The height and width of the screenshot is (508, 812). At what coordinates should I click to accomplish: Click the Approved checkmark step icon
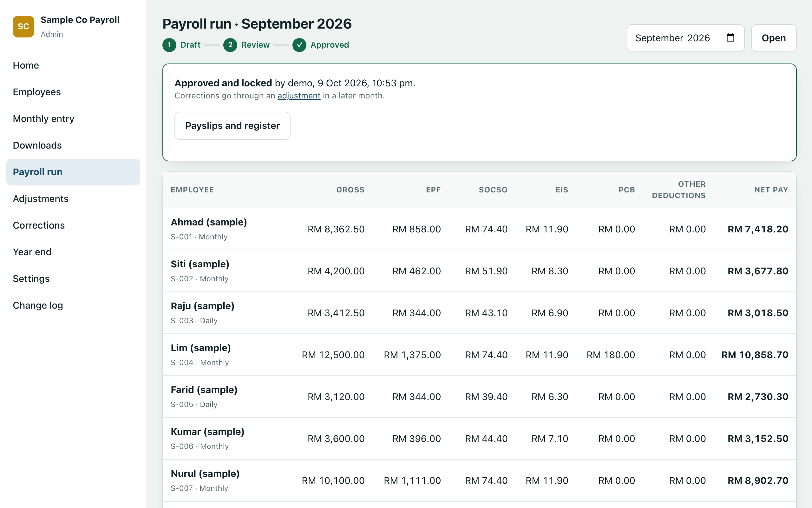click(299, 45)
